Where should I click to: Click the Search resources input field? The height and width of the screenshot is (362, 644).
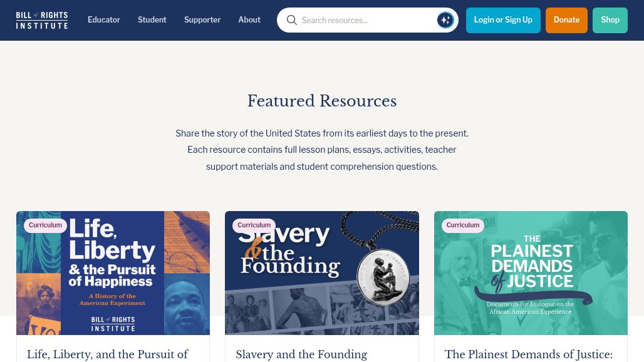(363, 20)
